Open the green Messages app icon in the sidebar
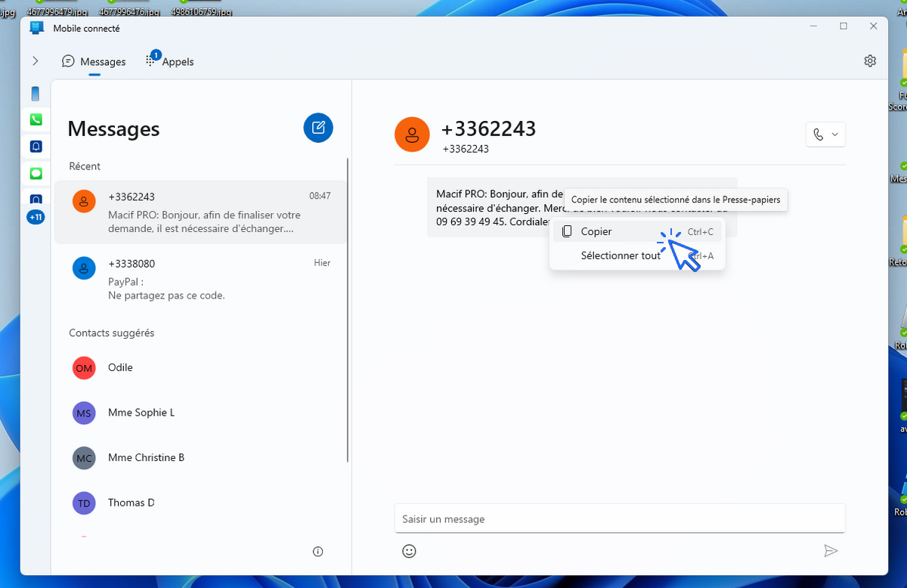 tap(36, 173)
